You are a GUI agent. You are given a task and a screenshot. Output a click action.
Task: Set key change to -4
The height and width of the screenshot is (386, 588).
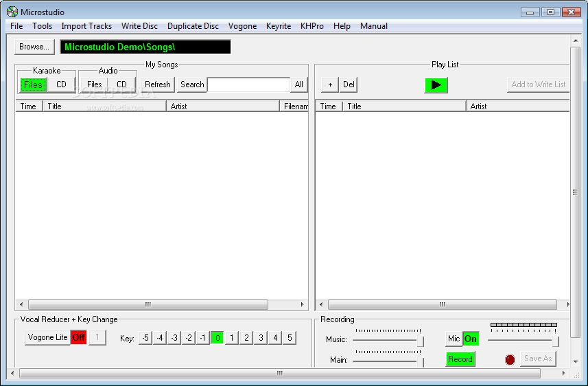(x=160, y=338)
